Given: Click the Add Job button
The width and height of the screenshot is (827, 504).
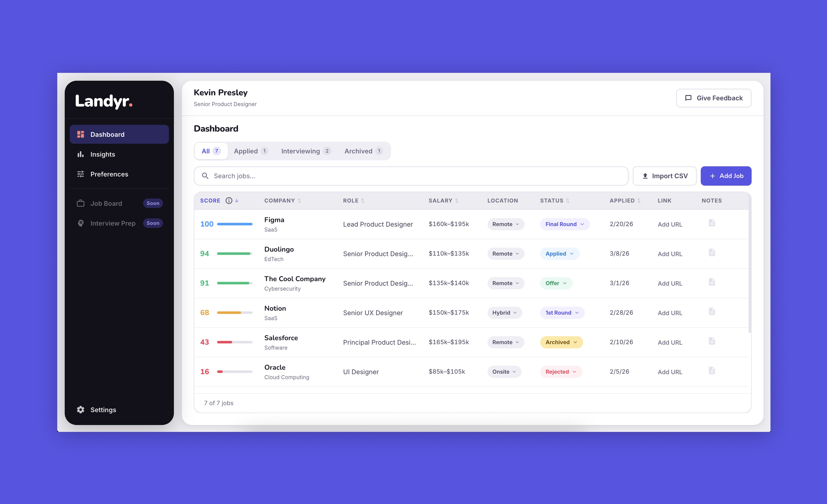Looking at the screenshot, I should [726, 176].
